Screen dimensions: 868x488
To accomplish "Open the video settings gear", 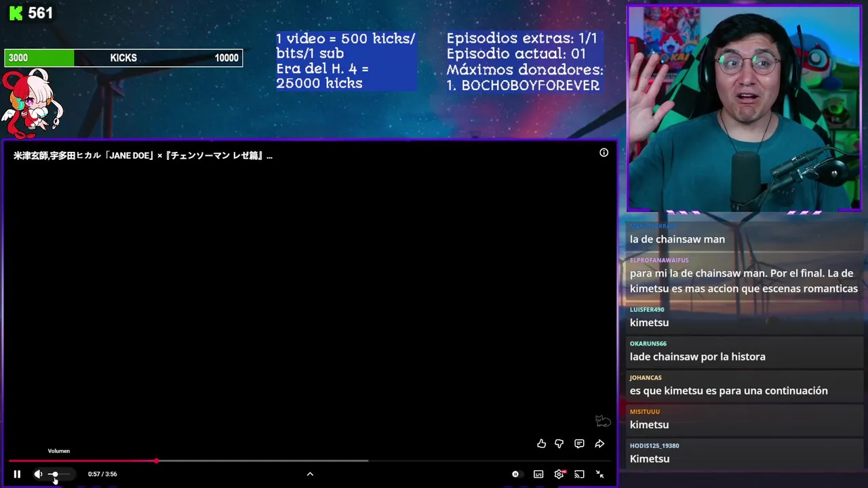I will pos(559,474).
